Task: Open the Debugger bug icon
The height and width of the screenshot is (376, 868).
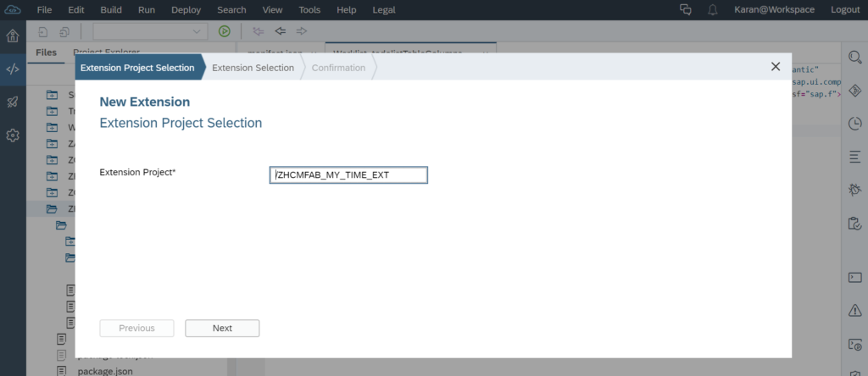Action: click(854, 191)
